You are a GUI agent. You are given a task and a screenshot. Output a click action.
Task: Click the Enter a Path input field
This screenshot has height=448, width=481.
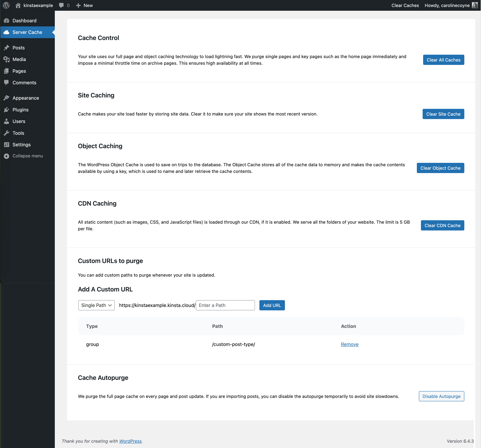click(x=225, y=305)
